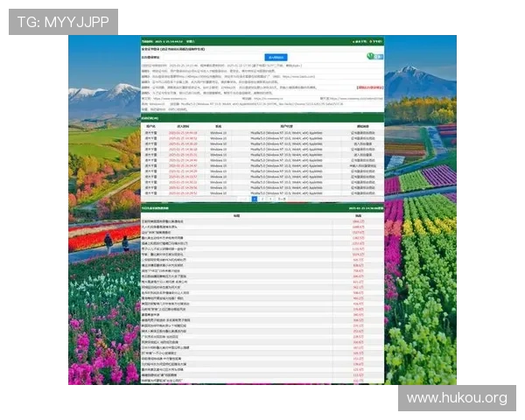This screenshot has width=525, height=420.
Task: Click the next-page button after page 3
Action: (282, 199)
